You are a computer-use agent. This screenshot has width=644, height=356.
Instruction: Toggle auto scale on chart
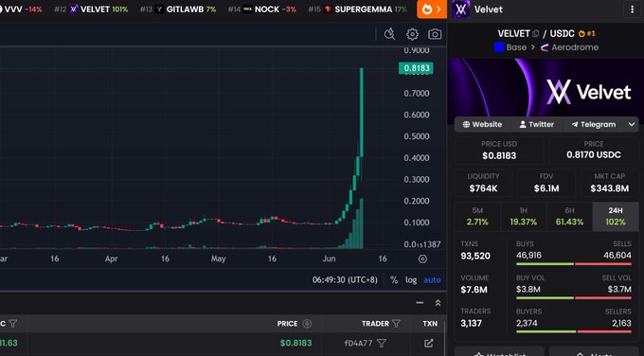[x=432, y=280]
